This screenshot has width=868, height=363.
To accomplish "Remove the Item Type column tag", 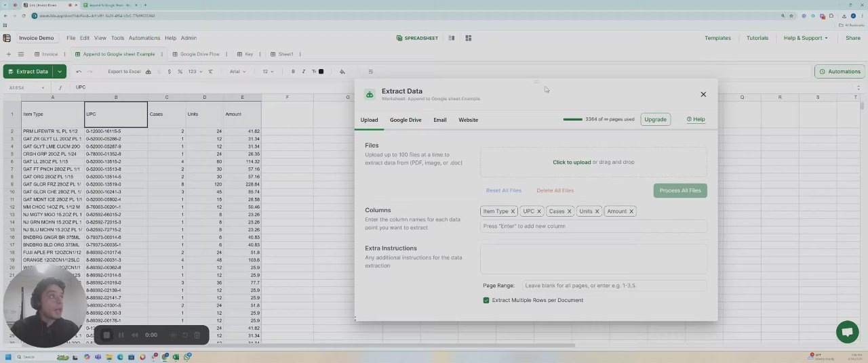I will coord(513,211).
